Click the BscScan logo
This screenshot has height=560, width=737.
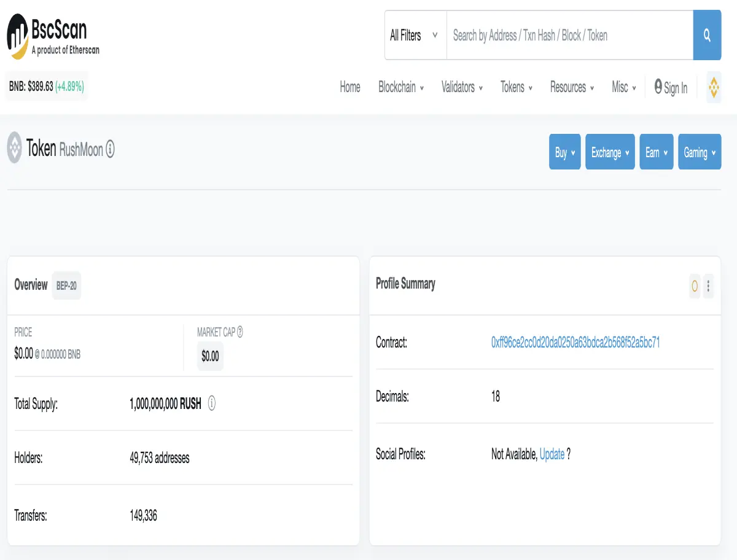pyautogui.click(x=53, y=37)
